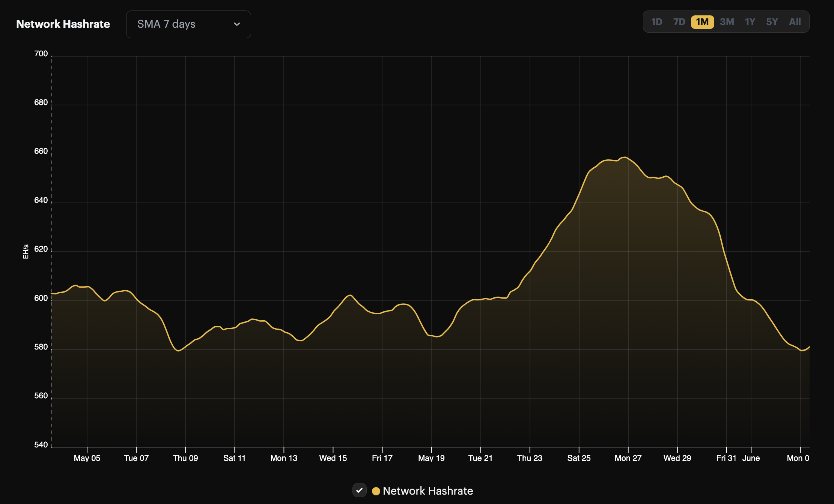Expand the smoothing selector chevron

tap(237, 24)
